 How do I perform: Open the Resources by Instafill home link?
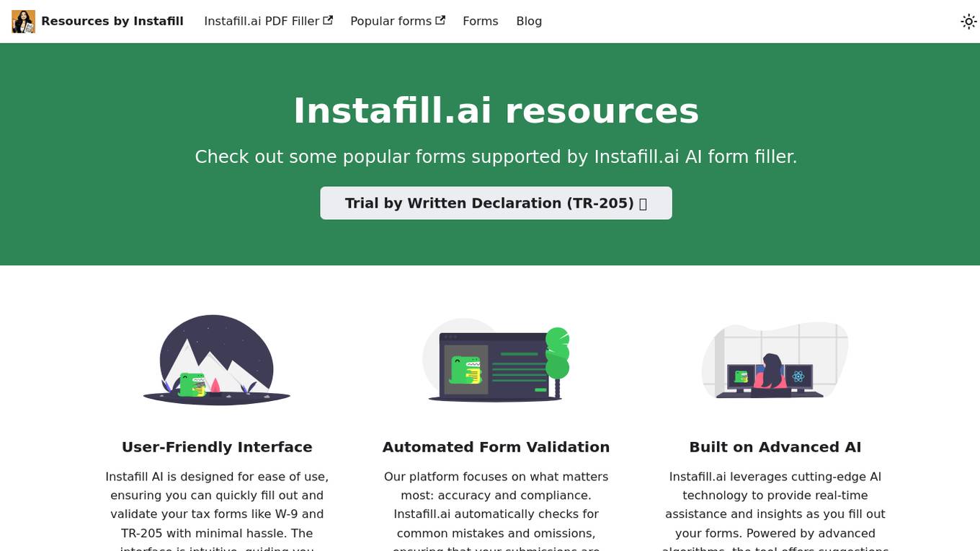tap(97, 22)
